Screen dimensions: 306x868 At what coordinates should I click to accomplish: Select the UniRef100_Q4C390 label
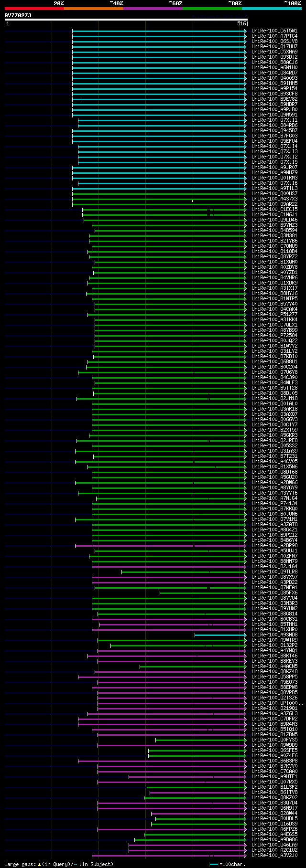coord(274,378)
